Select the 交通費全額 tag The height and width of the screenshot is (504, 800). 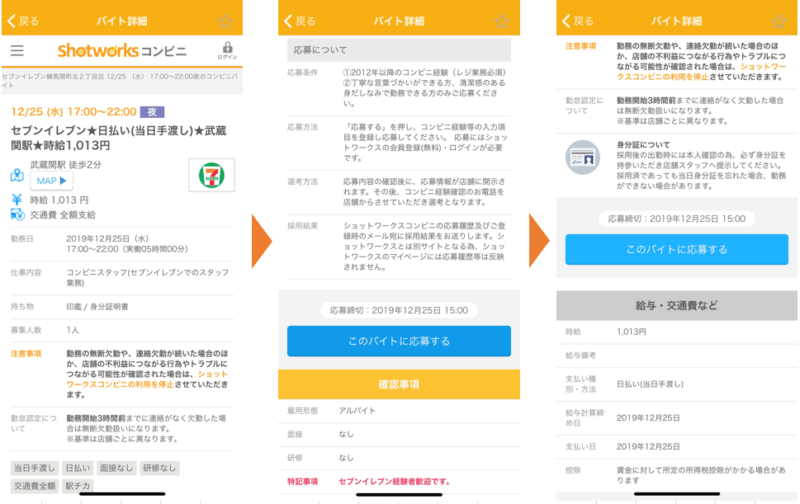click(34, 486)
